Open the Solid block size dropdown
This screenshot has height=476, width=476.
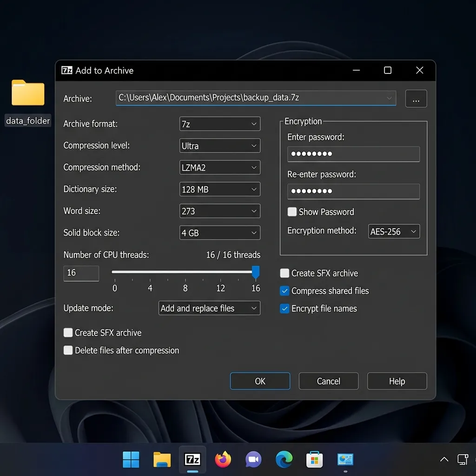[x=220, y=233]
